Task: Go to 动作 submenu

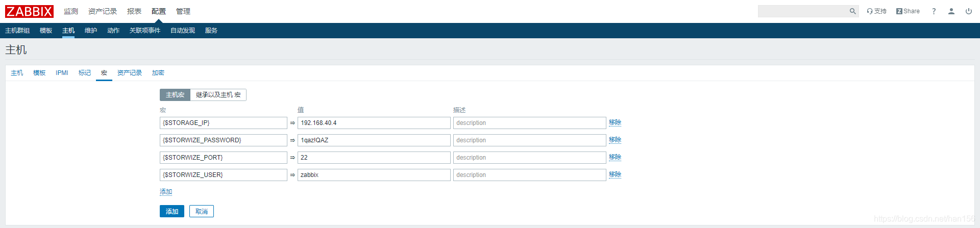Action: point(113,31)
